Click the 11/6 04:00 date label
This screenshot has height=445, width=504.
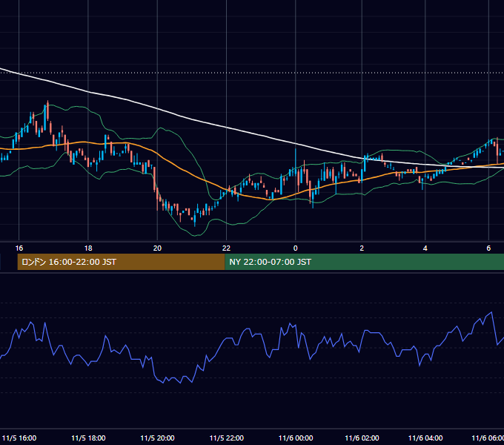pos(425,438)
